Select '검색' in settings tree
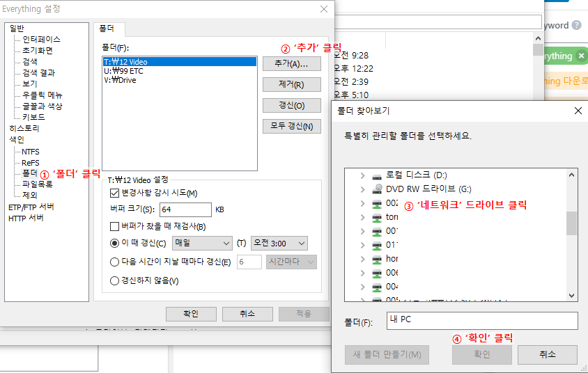This screenshot has height=373, width=588. [30, 62]
